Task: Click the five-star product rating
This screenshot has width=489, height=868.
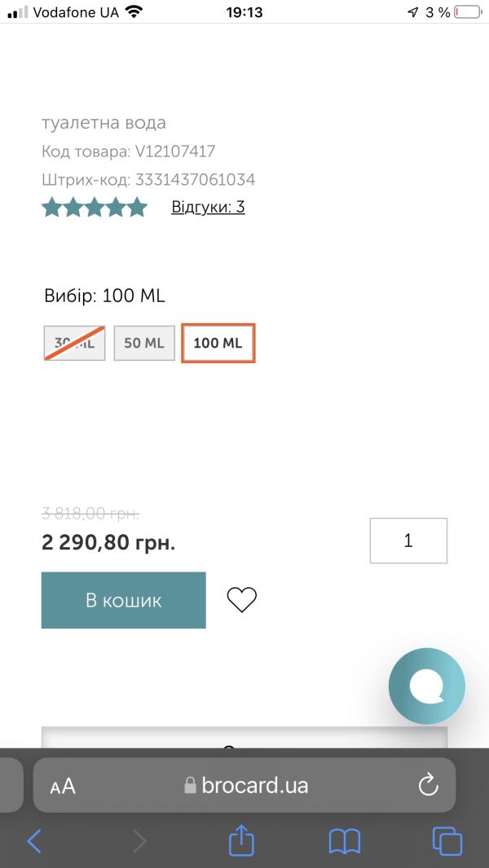Action: point(94,207)
